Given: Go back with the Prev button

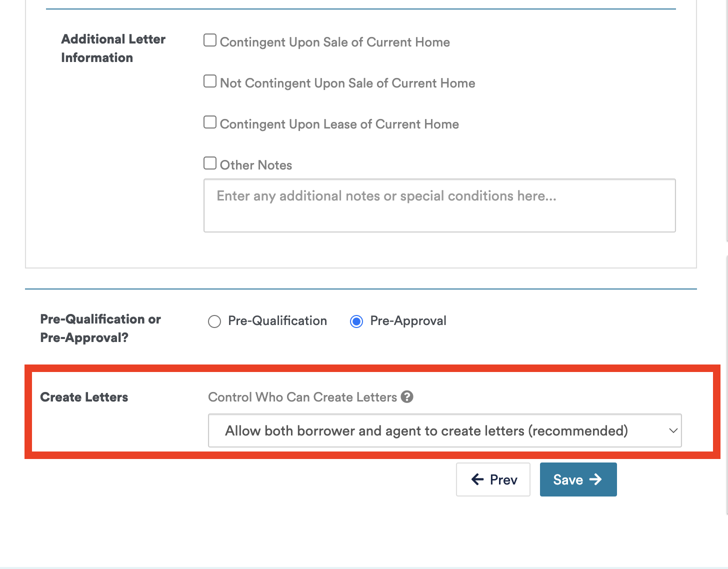Looking at the screenshot, I should tap(493, 479).
